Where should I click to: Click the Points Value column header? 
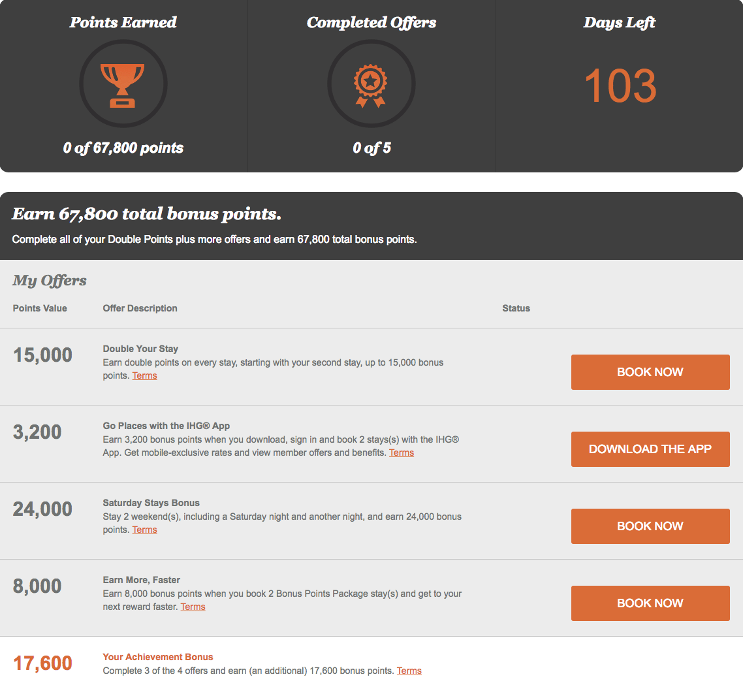40,308
